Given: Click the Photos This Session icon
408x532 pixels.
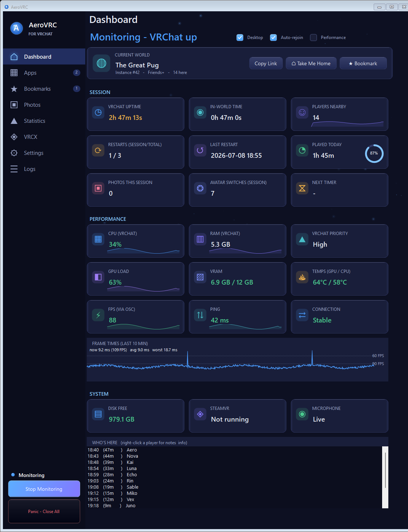Looking at the screenshot, I should point(98,188).
